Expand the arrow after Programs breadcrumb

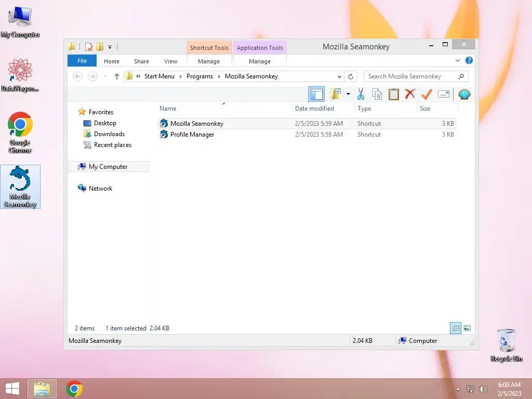(219, 76)
